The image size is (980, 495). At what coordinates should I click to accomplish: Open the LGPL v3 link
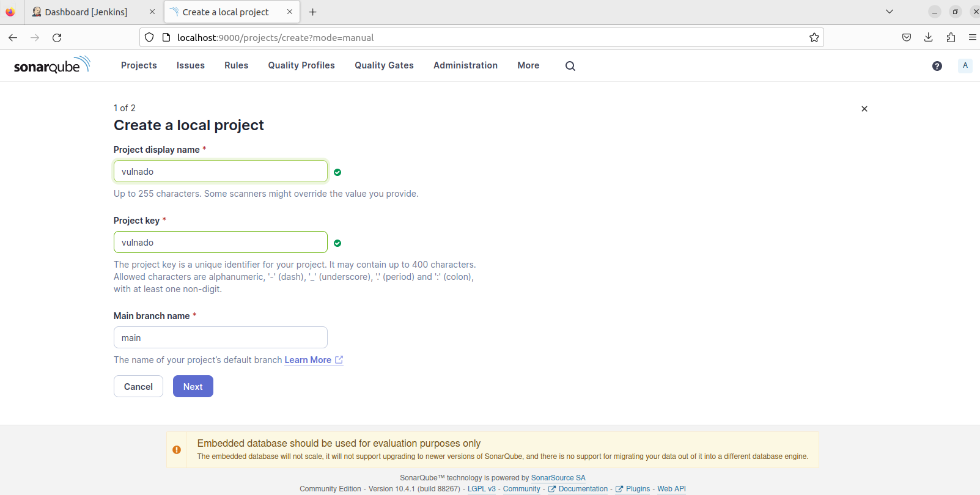[x=482, y=489]
